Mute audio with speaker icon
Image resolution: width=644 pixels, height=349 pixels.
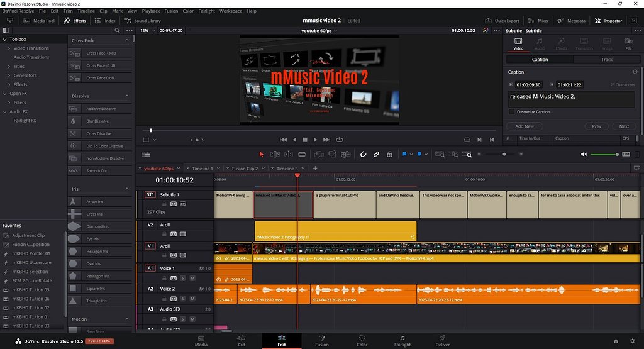click(584, 155)
